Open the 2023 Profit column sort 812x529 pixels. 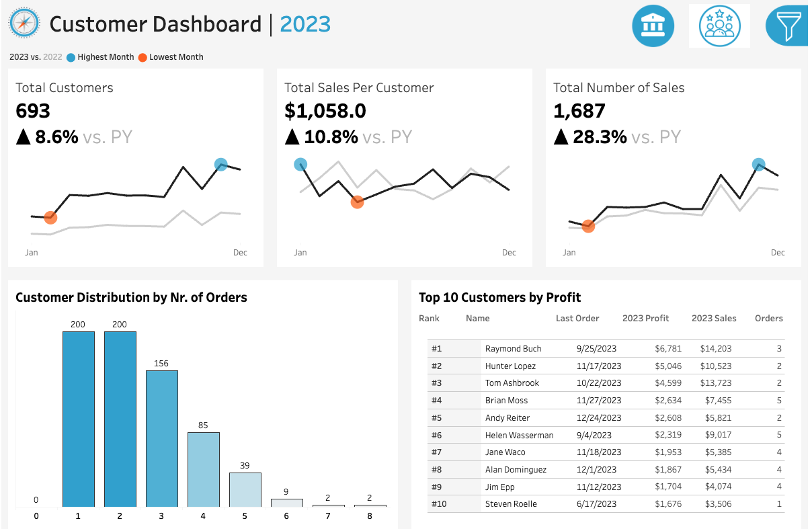pos(645,318)
